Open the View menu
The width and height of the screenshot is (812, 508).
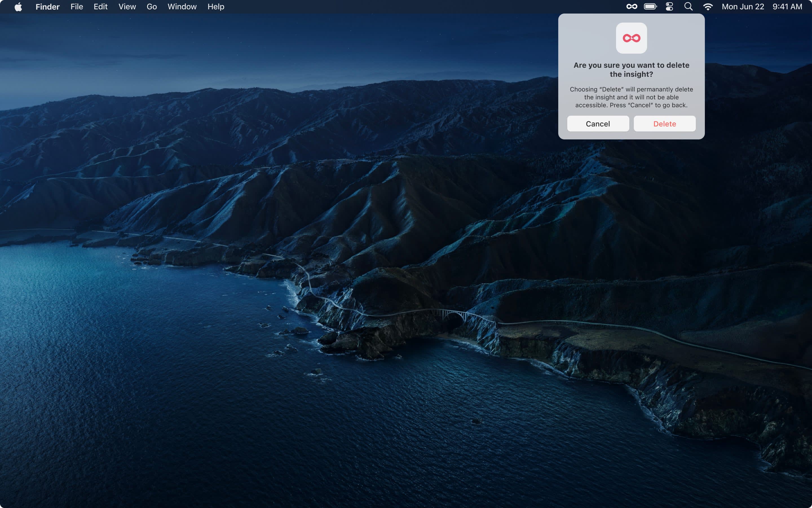pos(127,7)
